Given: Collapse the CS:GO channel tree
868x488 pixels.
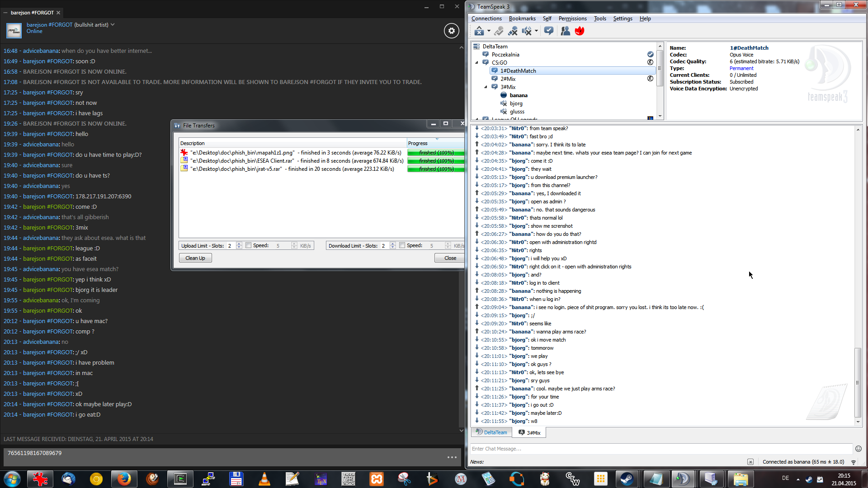Looking at the screenshot, I should click(x=476, y=63).
